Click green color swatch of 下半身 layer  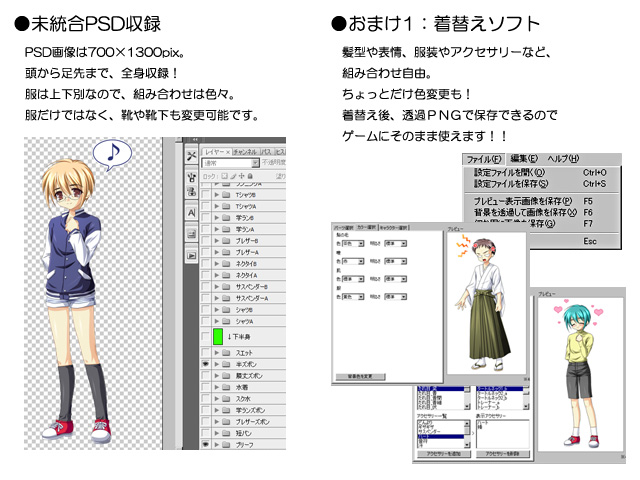(x=218, y=337)
